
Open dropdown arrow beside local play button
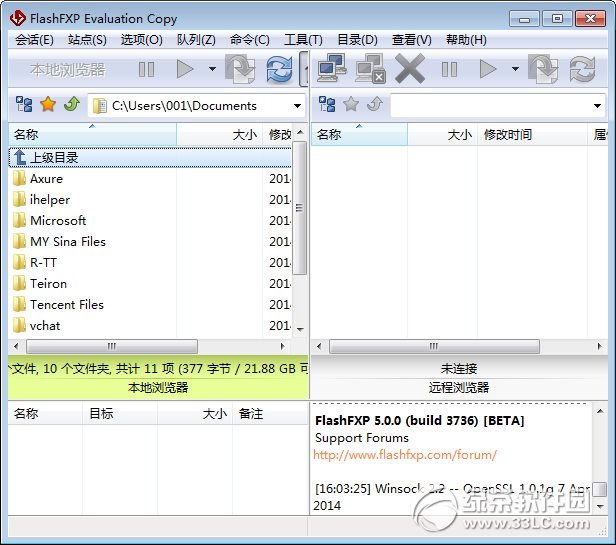coord(212,69)
